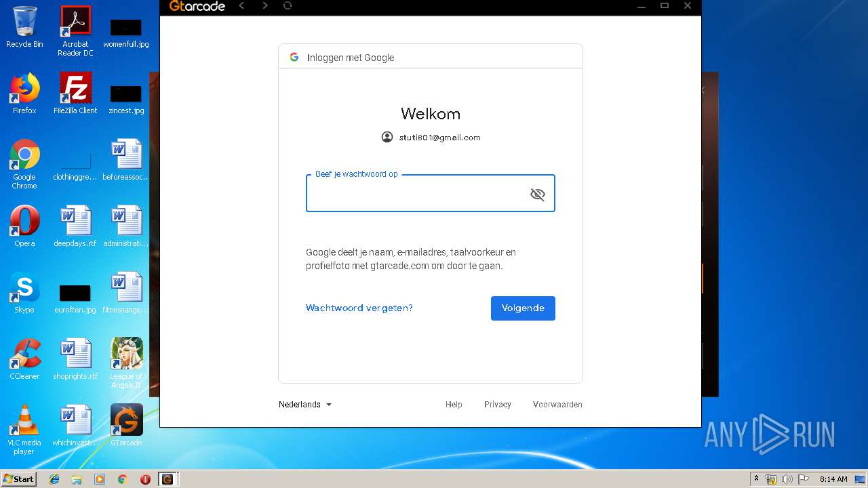
Task: Open Internet Explorer from taskbar
Action: [54, 479]
